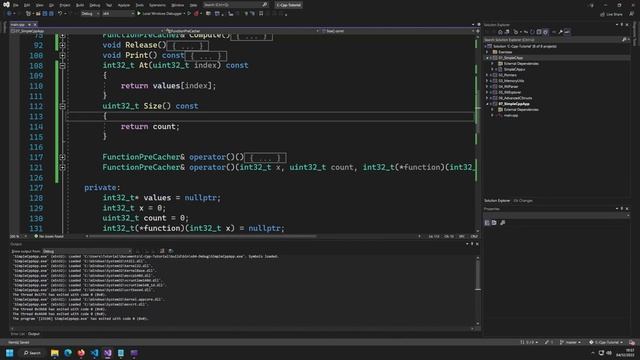Screen dimensions: 640x360
Task: Open the project scope dropdown above the editor
Action: (87, 31)
